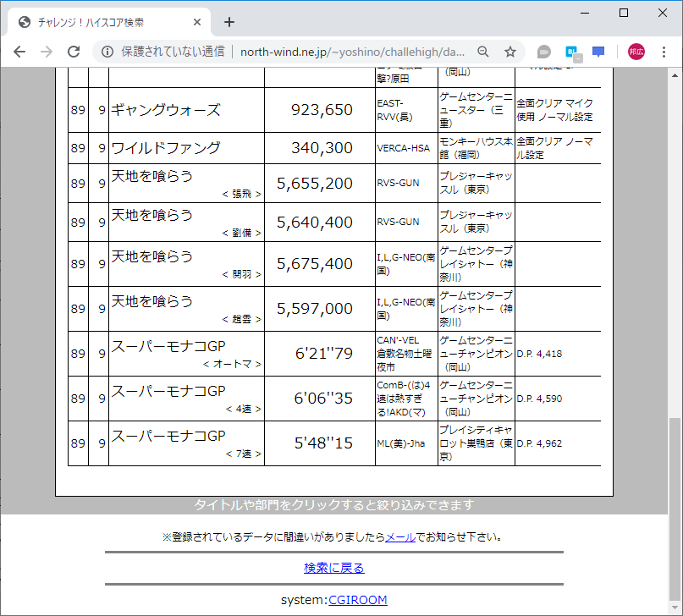Click the score 5,655,200
683x616 pixels.
click(x=315, y=184)
